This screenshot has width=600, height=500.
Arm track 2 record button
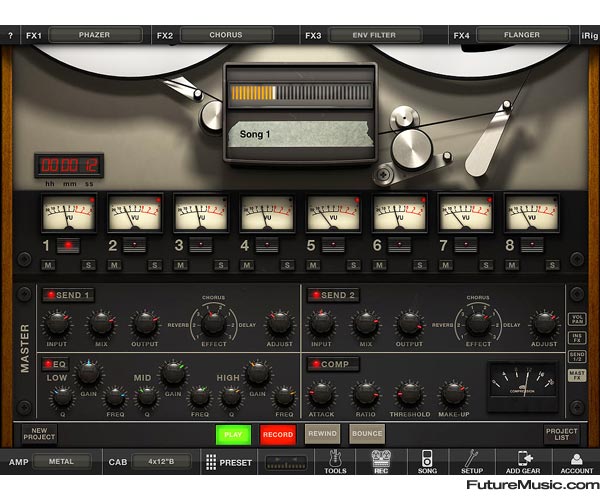134,245
